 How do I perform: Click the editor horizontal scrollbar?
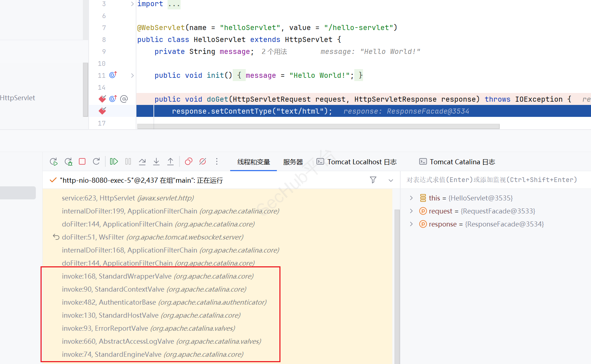click(x=318, y=126)
